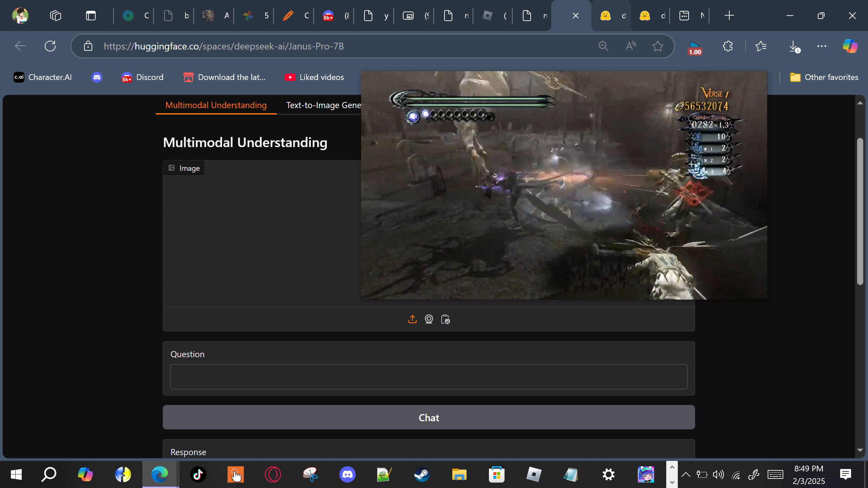Open TikTok from the taskbar
The height and width of the screenshot is (488, 868).
[198, 474]
